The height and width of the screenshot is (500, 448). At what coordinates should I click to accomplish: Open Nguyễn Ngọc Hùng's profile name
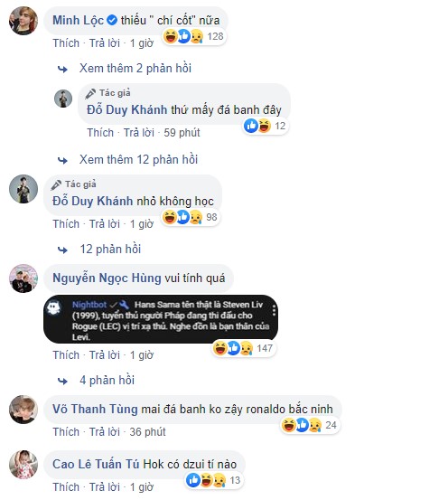pyautogui.click(x=107, y=278)
